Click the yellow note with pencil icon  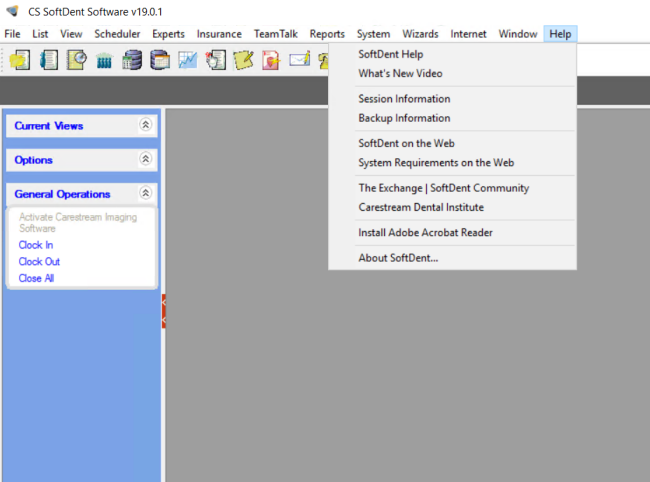pos(244,60)
